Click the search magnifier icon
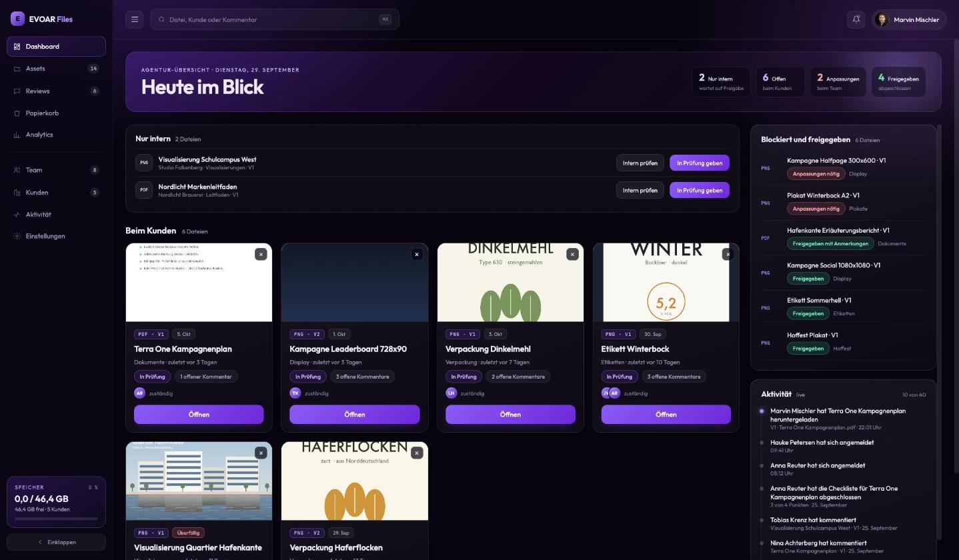This screenshot has height=560, width=959. (x=161, y=19)
